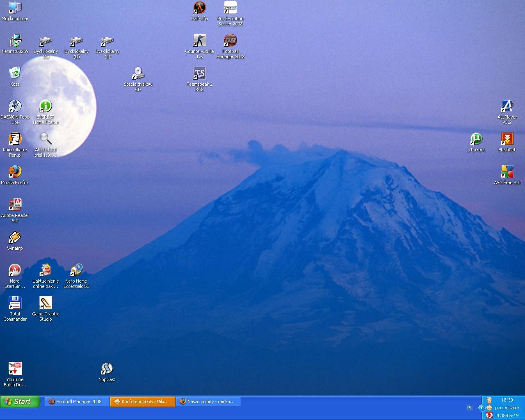
Task: Open Nero Home Essentials SE icon
Action: coord(76,276)
